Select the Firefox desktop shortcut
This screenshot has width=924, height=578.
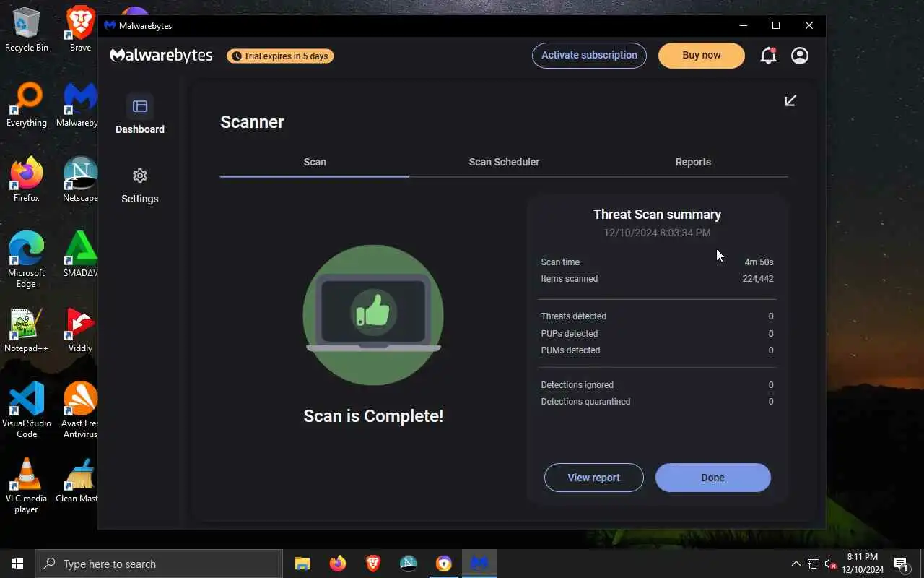point(27,180)
